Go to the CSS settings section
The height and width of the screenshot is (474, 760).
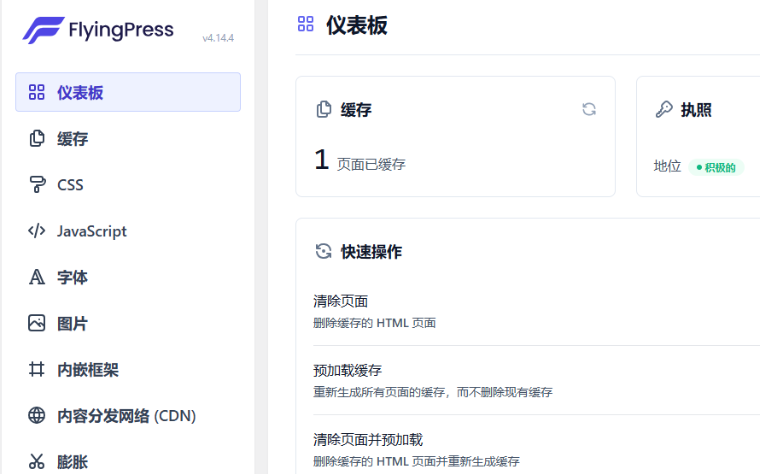128,185
